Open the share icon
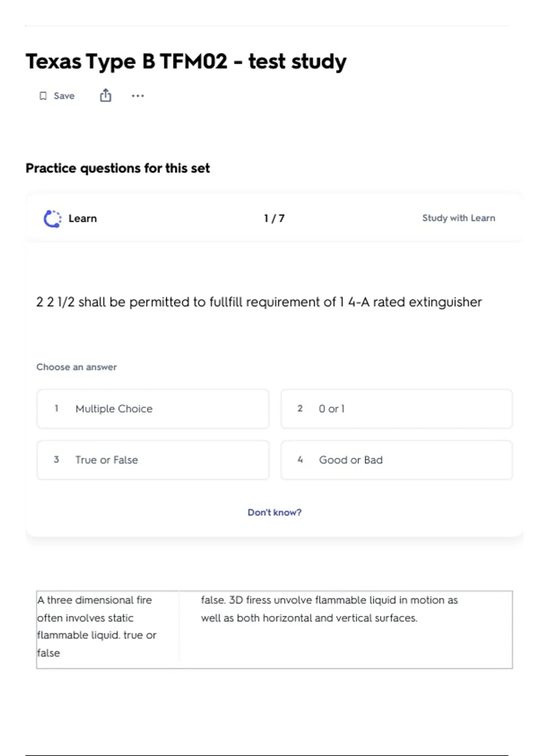 [x=105, y=95]
